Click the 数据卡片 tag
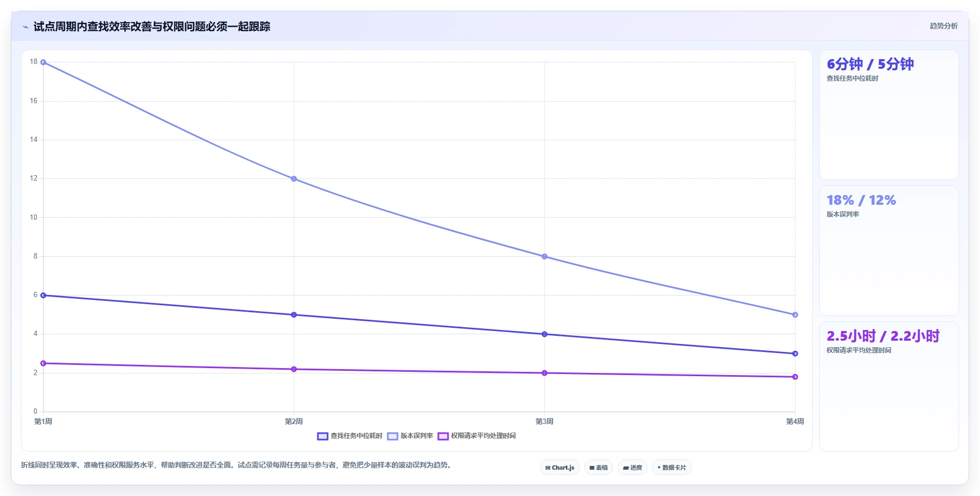The image size is (980, 496). click(672, 468)
